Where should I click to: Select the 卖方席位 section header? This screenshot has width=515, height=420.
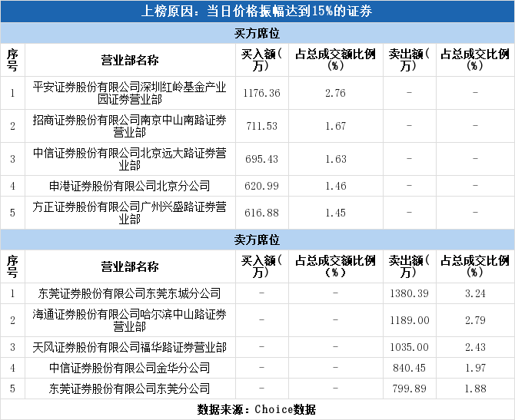tap(257, 240)
